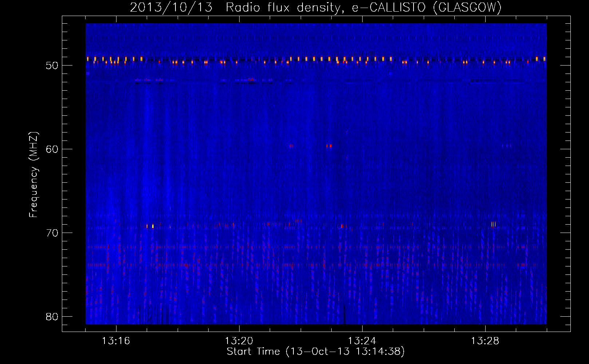
Task: Click the '13:16' time tick label
Action: (116, 341)
